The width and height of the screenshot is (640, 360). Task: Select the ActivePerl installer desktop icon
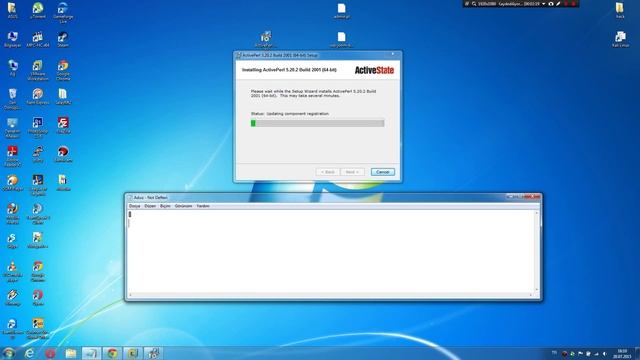tap(265, 40)
